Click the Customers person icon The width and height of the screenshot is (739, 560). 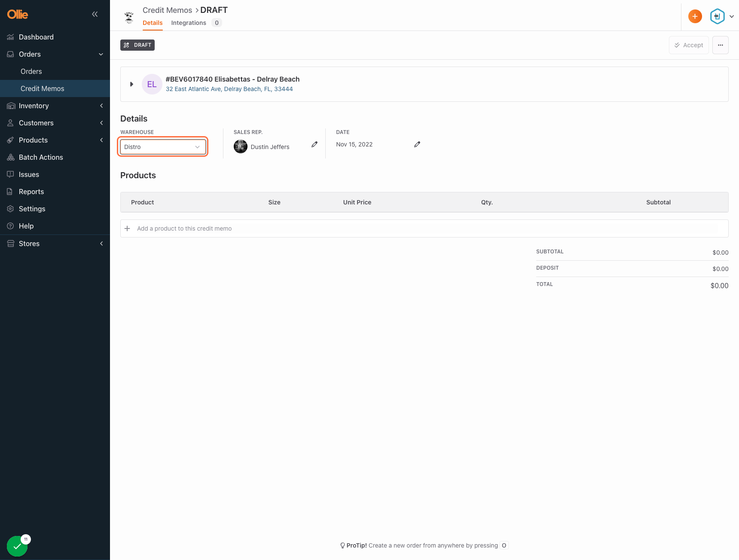coord(11,123)
